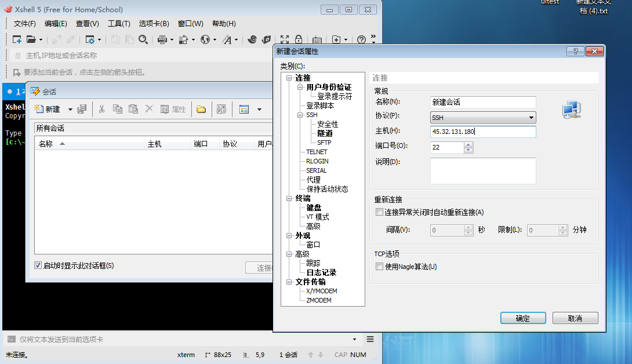
Task: Collapse the SSH tree node
Action: click(300, 115)
